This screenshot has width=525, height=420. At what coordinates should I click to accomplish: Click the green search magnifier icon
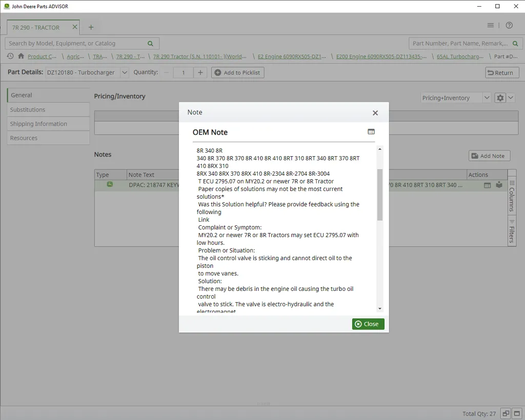pyautogui.click(x=150, y=44)
